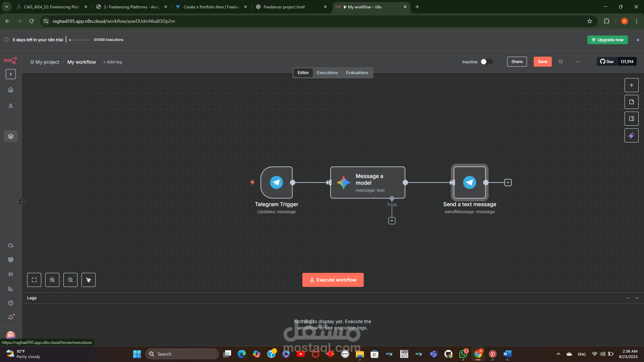
Task: Click the sidebar plus icon to create new
Action: [11, 74]
